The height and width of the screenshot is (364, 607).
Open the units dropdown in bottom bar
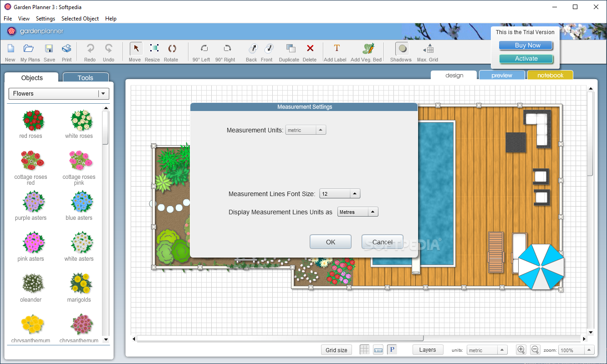(487, 350)
